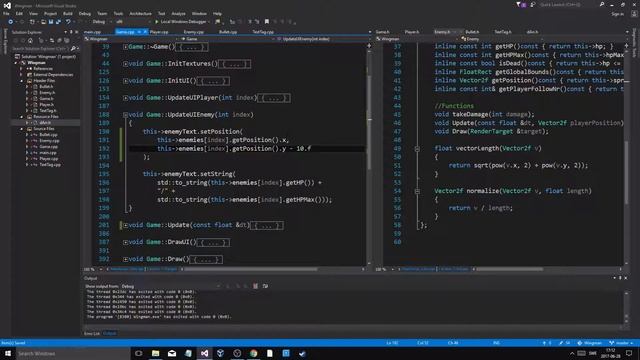The height and width of the screenshot is (360, 640).
Task: Open the Mail app in taskbar
Action: pos(172,353)
